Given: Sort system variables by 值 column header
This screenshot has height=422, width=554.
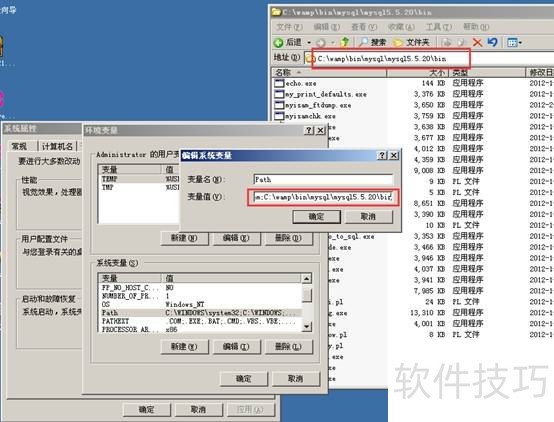Looking at the screenshot, I should 232,278.
